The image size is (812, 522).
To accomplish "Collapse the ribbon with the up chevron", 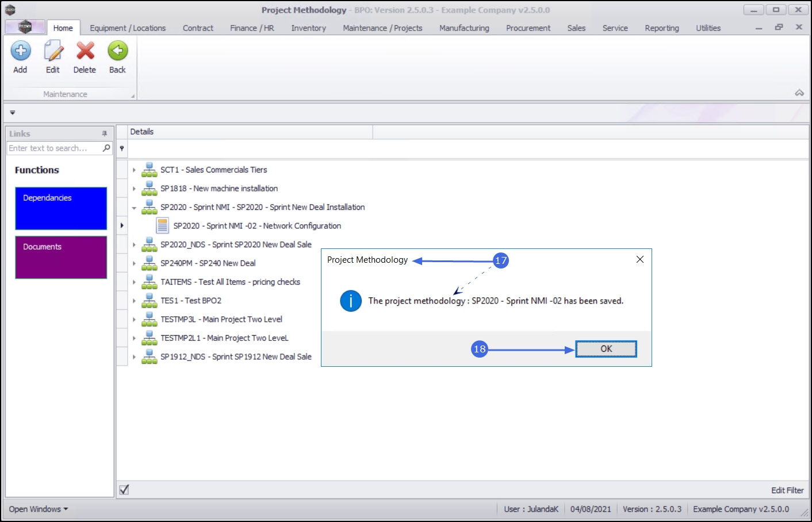I will [799, 93].
